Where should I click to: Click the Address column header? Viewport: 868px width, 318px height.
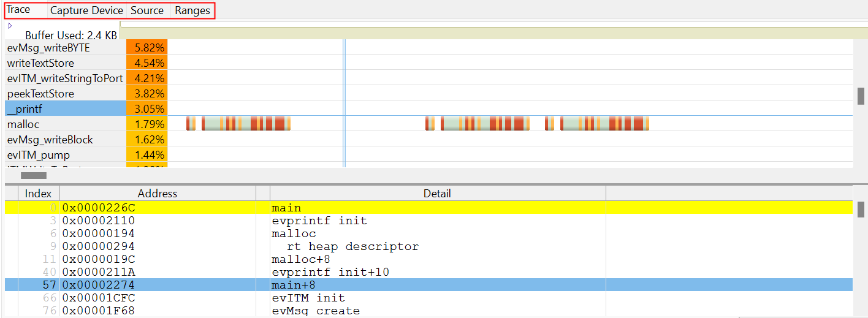click(158, 194)
